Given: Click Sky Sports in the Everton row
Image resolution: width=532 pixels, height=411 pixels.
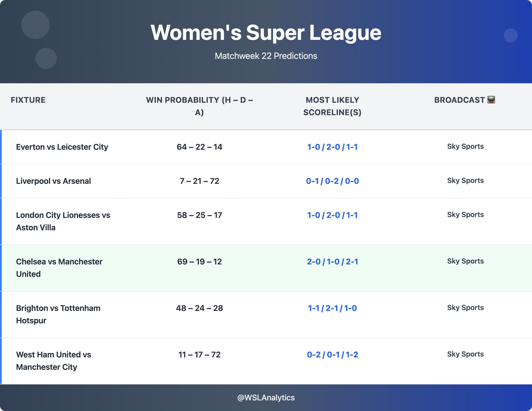Looking at the screenshot, I should [x=465, y=147].
